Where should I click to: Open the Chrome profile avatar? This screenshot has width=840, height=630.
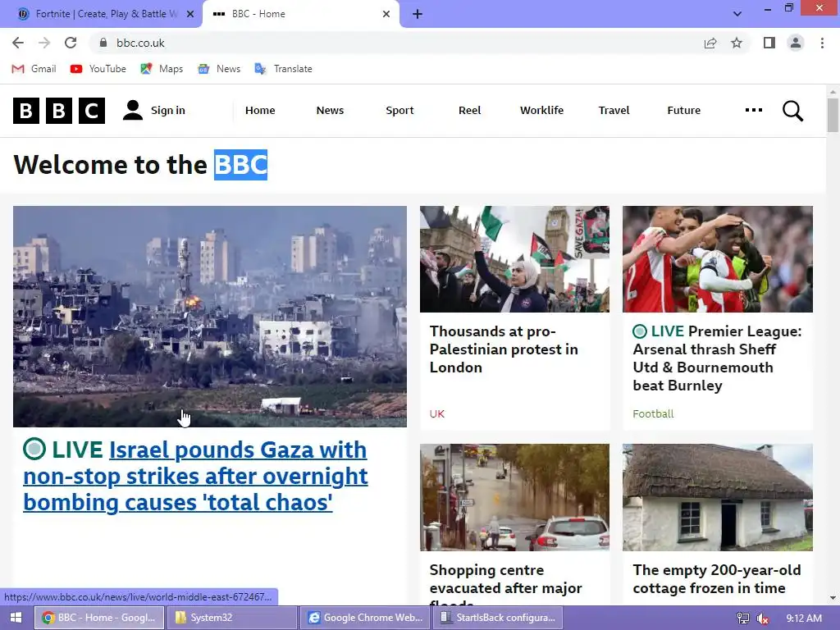796,43
